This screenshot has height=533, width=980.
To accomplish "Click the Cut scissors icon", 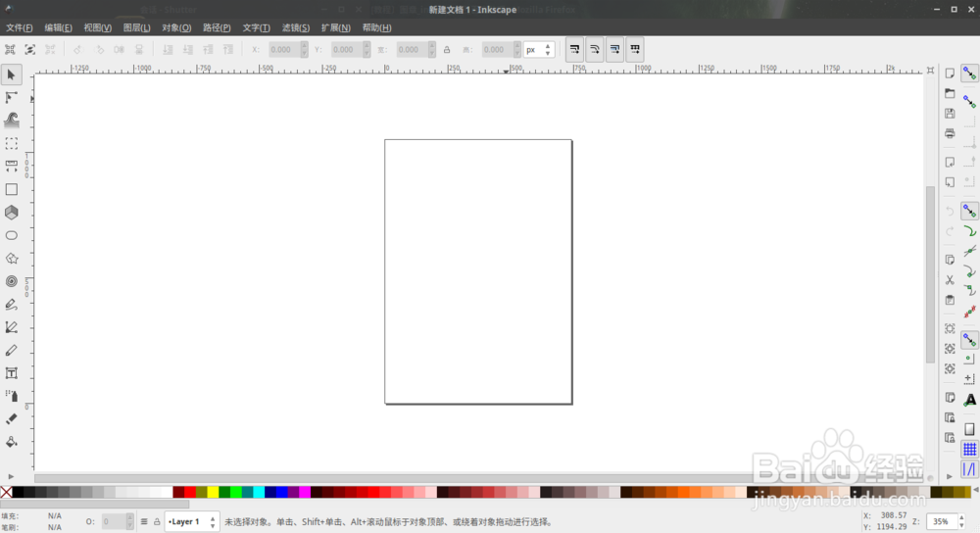I will (950, 280).
